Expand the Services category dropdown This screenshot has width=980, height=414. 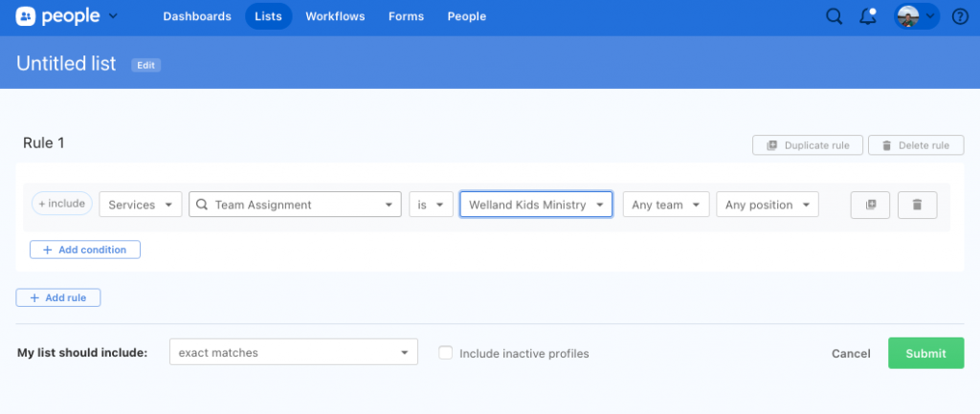(x=141, y=205)
